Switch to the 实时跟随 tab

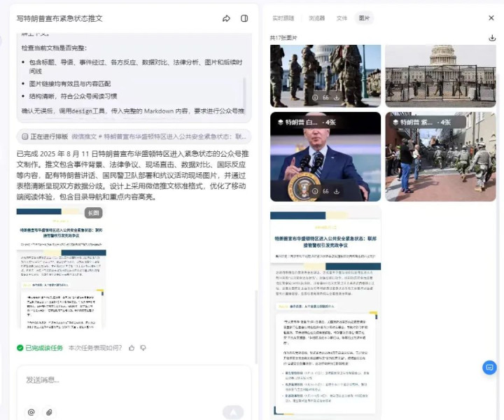283,18
